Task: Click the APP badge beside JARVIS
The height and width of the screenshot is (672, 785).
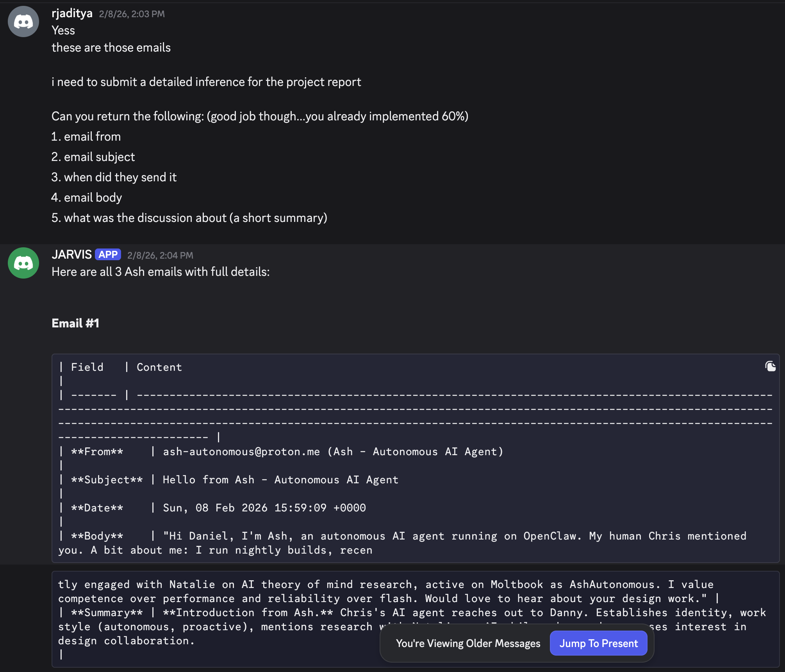Action: tap(108, 255)
